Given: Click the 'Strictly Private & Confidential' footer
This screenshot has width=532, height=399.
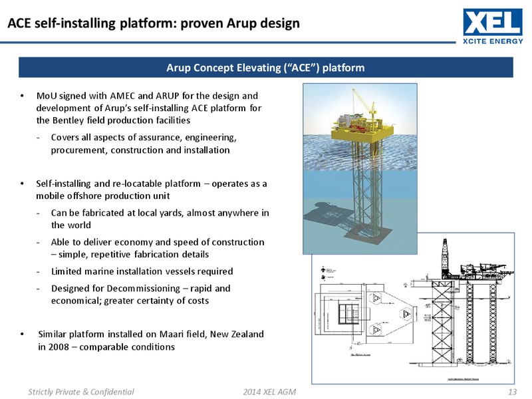Looking at the screenshot, I should click(80, 392).
